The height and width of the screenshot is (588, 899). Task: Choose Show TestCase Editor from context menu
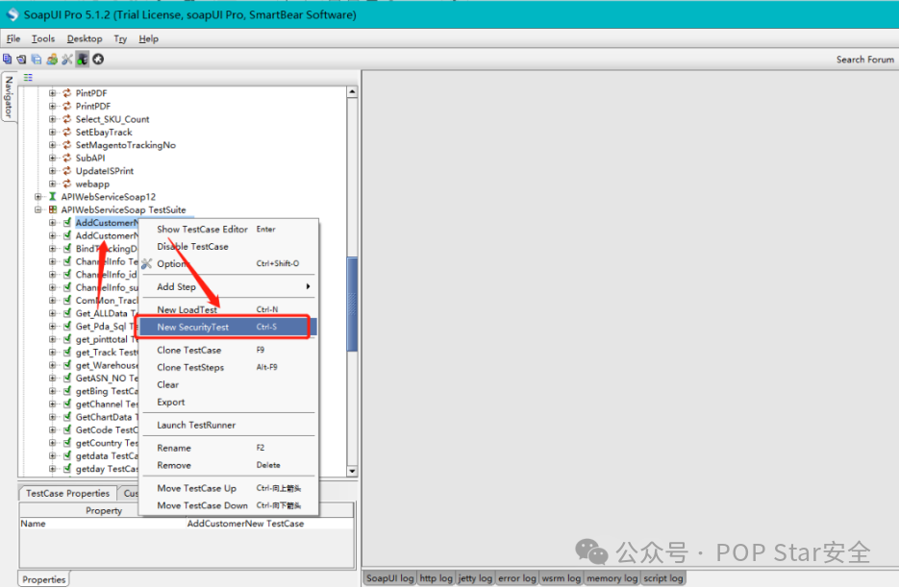tap(228, 230)
